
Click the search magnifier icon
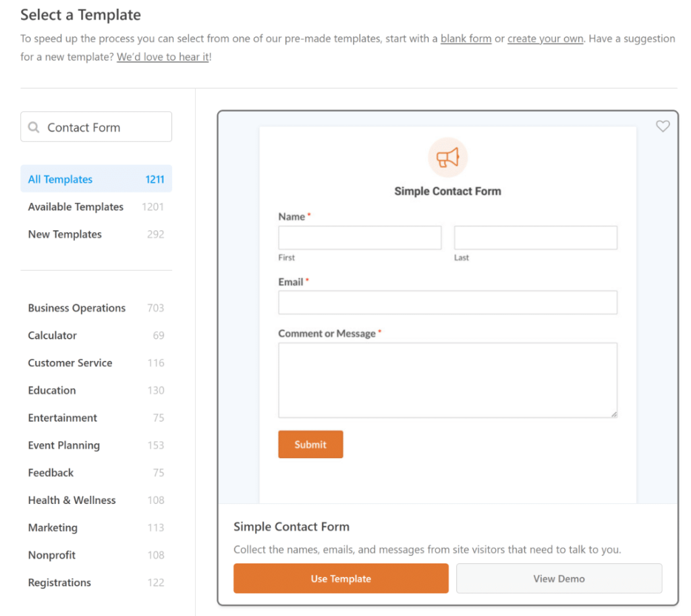[x=34, y=126]
